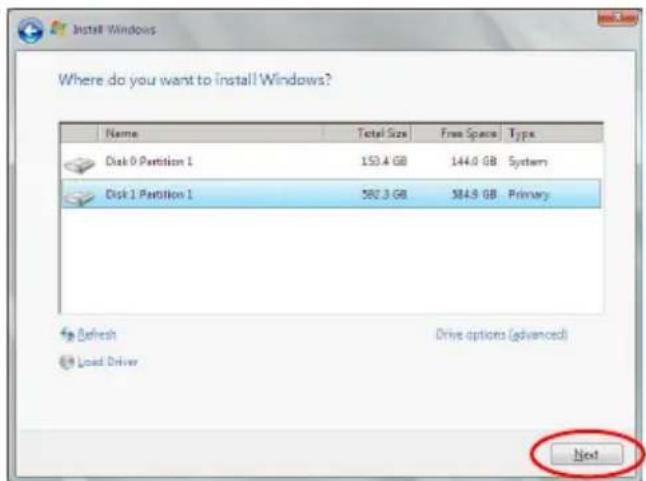Click the Refresh arrows icon
The width and height of the screenshot is (646, 481).
click(67, 334)
